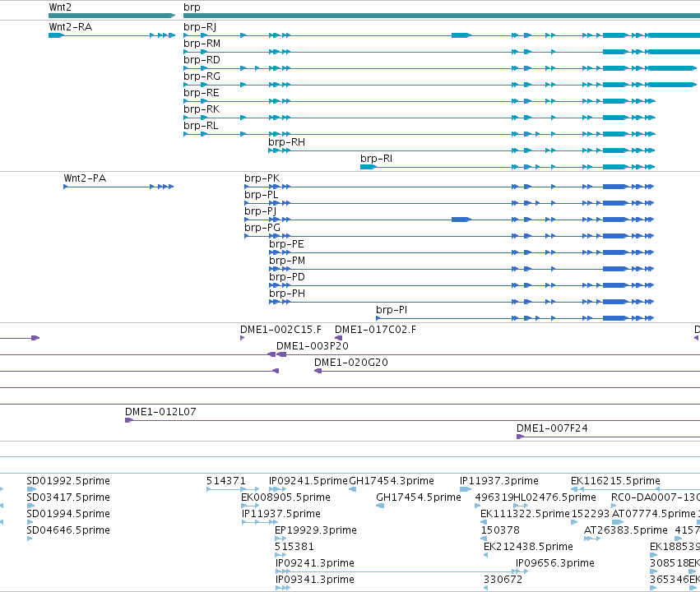Click the brp-PG protein label
Viewport: 700px width, 592px height.
pos(262,228)
